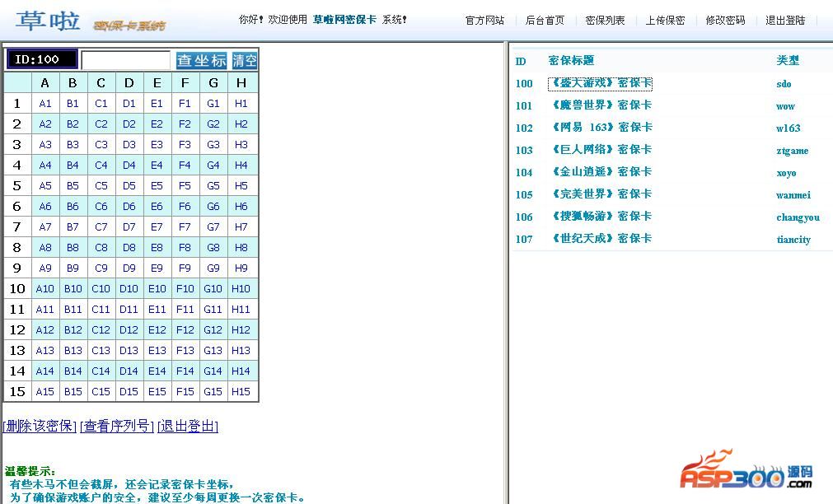
Task: Go to 后台首页 in the top menu
Action: pyautogui.click(x=545, y=21)
